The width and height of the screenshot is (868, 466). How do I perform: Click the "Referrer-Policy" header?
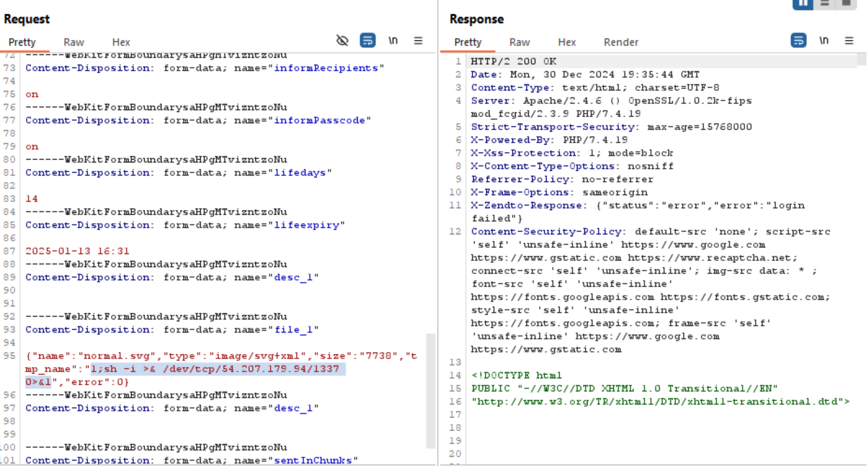[x=520, y=179]
